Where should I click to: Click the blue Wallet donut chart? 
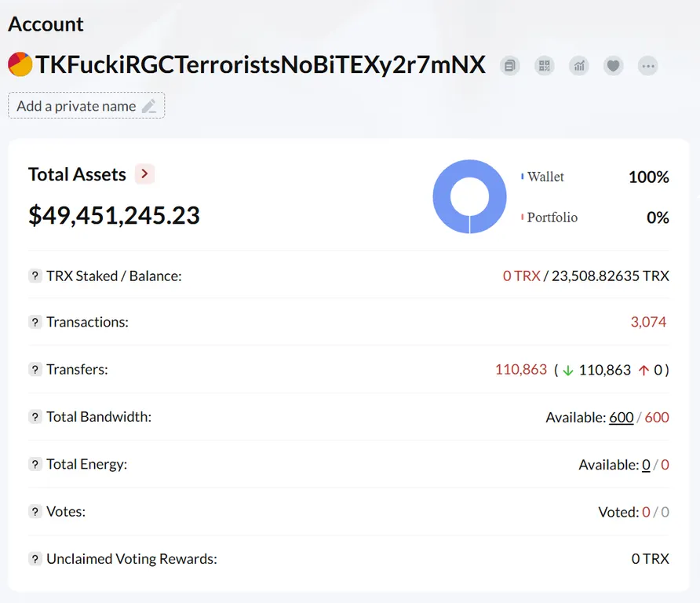point(469,196)
